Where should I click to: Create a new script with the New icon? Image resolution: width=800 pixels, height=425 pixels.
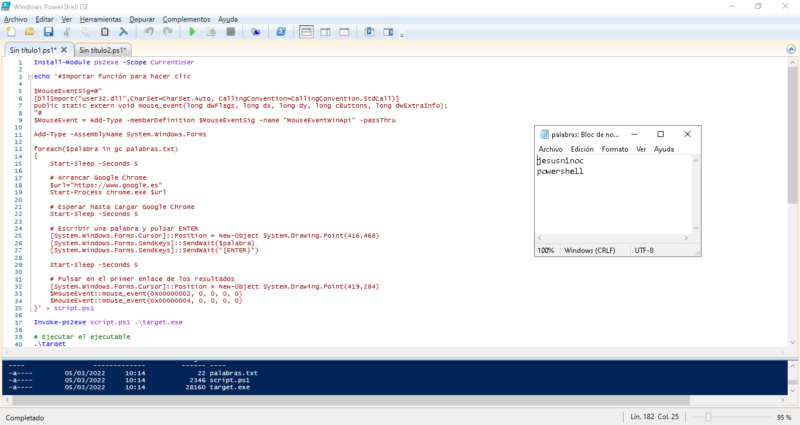pos(11,32)
